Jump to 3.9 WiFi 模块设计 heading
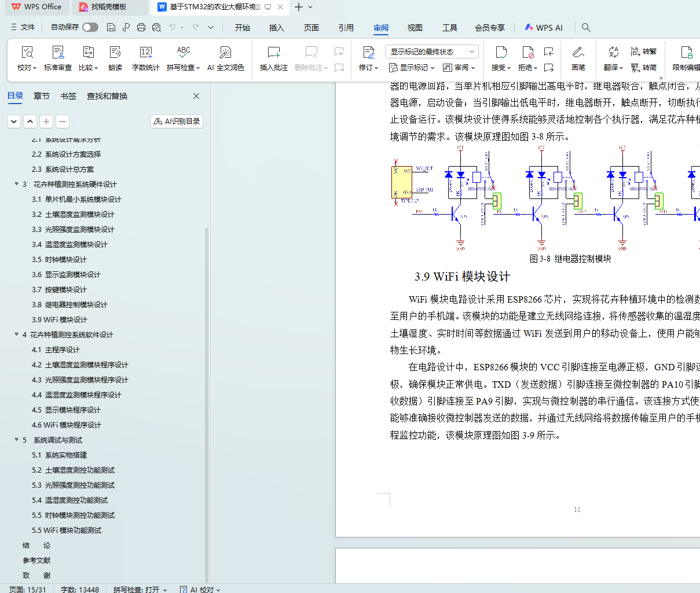Viewport: 700px width, 593px height. (x=60, y=319)
